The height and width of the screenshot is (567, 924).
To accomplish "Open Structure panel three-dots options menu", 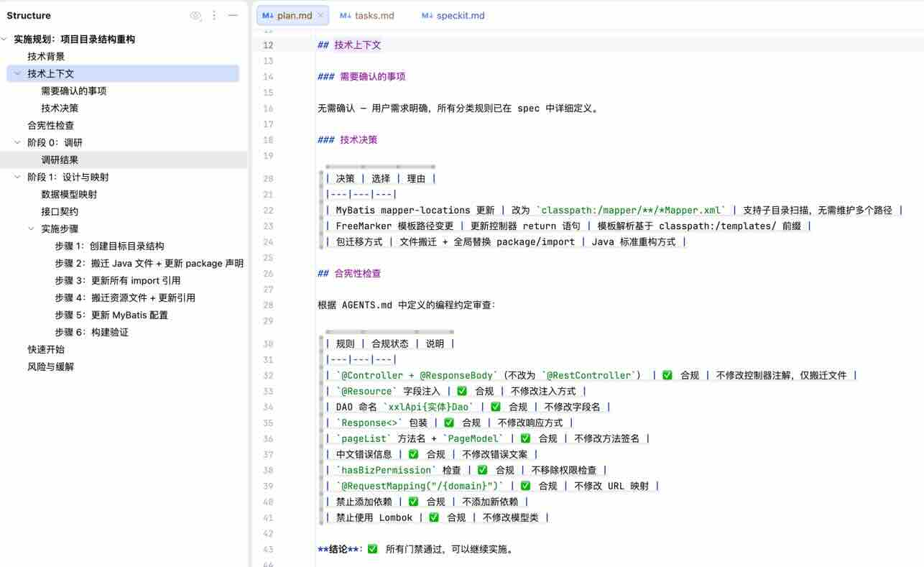I will tap(214, 15).
